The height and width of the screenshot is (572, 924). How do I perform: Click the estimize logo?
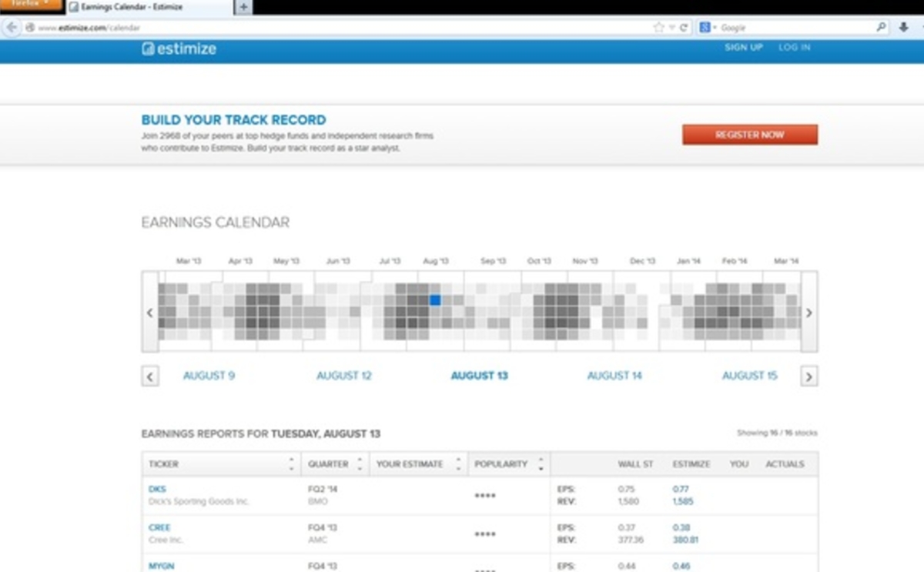pyautogui.click(x=179, y=49)
